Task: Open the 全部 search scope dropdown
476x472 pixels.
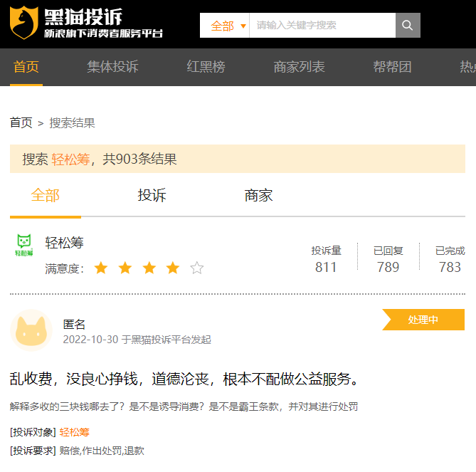Action: 225,25
